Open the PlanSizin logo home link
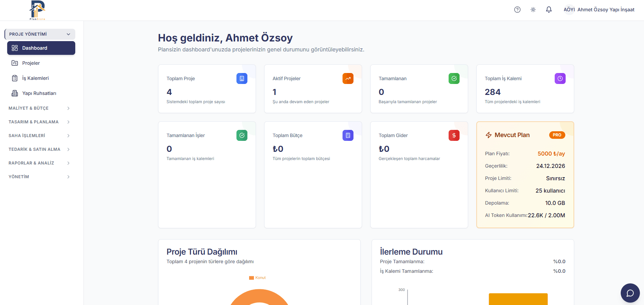The width and height of the screenshot is (644, 305). (37, 10)
